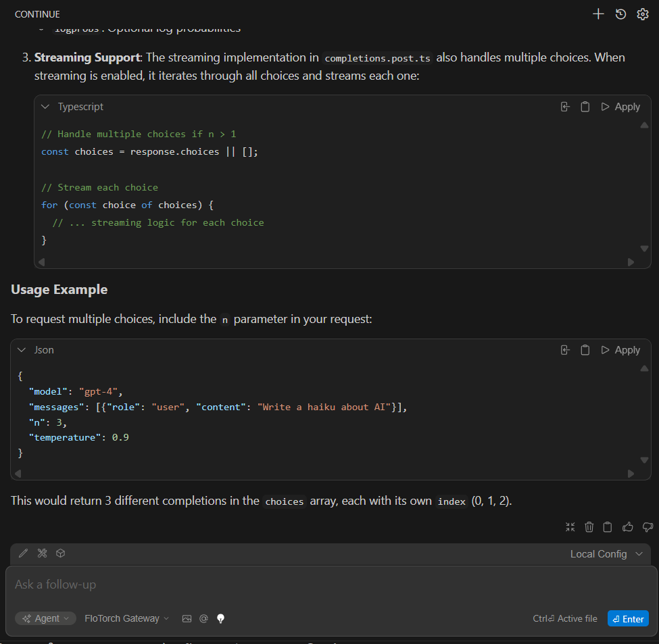
Task: Copy the Typescript code block to clipboard
Action: [x=585, y=107]
